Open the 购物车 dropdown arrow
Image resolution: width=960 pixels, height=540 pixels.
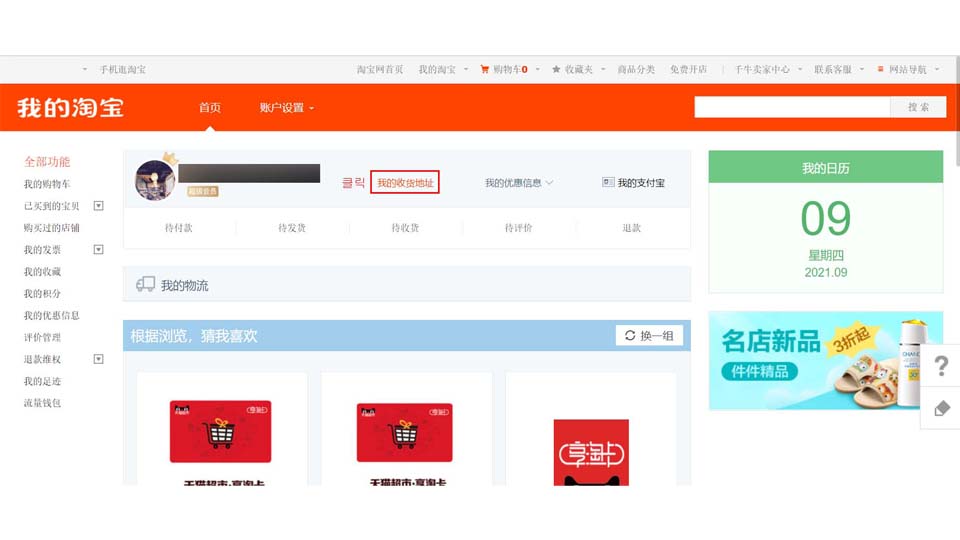click(538, 69)
